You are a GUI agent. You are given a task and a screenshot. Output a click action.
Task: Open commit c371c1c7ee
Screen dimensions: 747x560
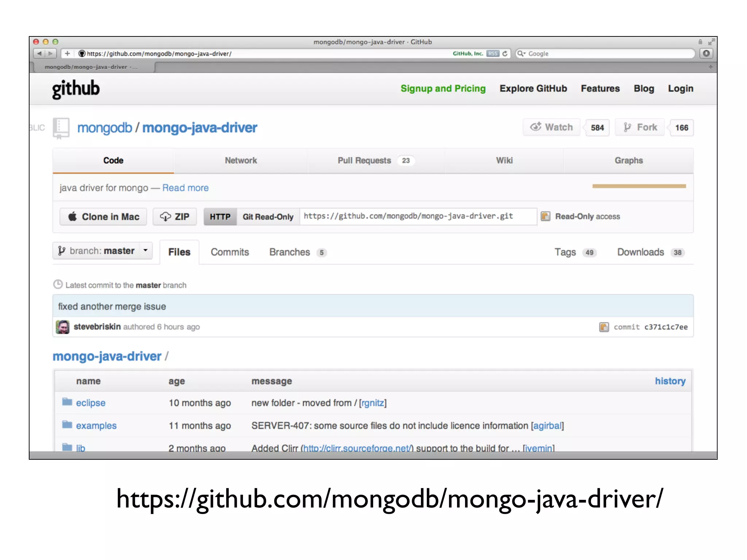666,327
